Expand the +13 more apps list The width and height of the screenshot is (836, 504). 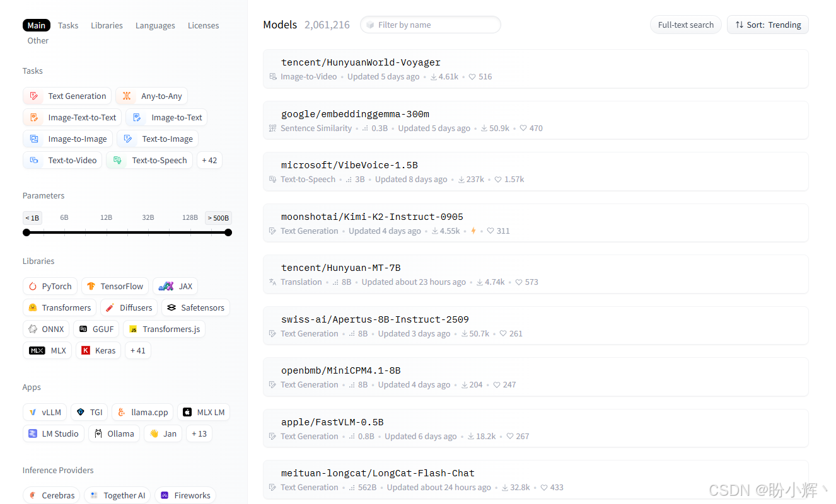199,434
